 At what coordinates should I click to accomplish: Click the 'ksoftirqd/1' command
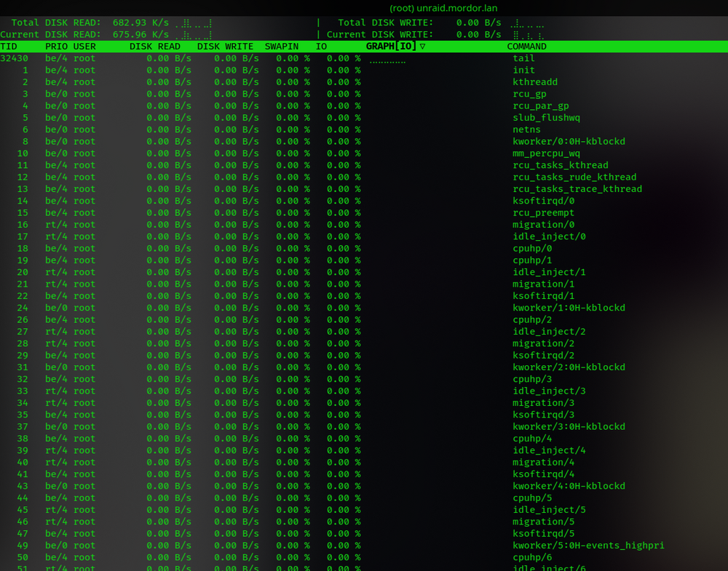coord(544,296)
